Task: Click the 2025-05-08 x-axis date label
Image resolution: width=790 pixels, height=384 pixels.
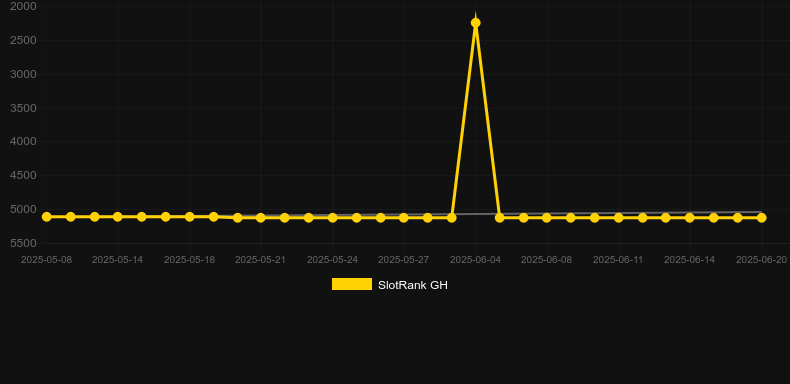Action: point(46,260)
